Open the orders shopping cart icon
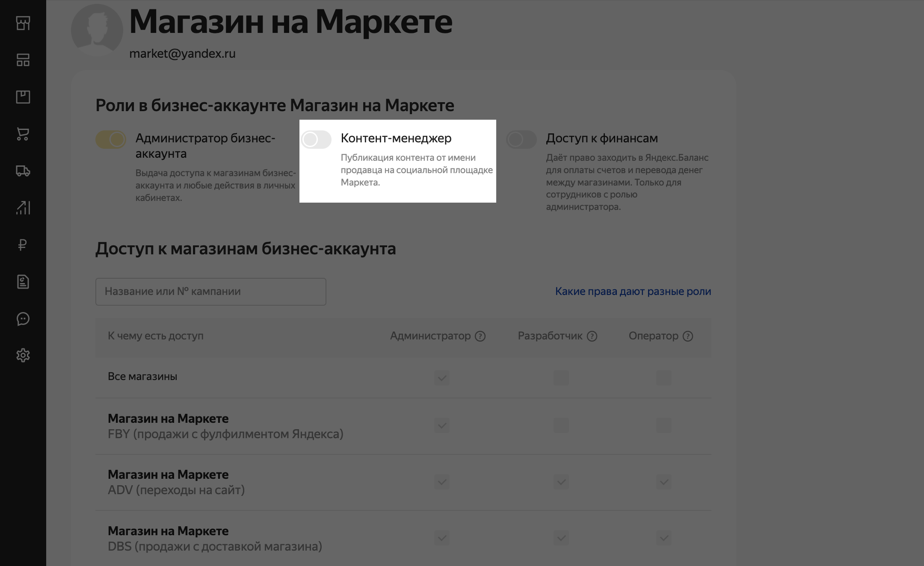The height and width of the screenshot is (566, 924). pyautogui.click(x=23, y=134)
